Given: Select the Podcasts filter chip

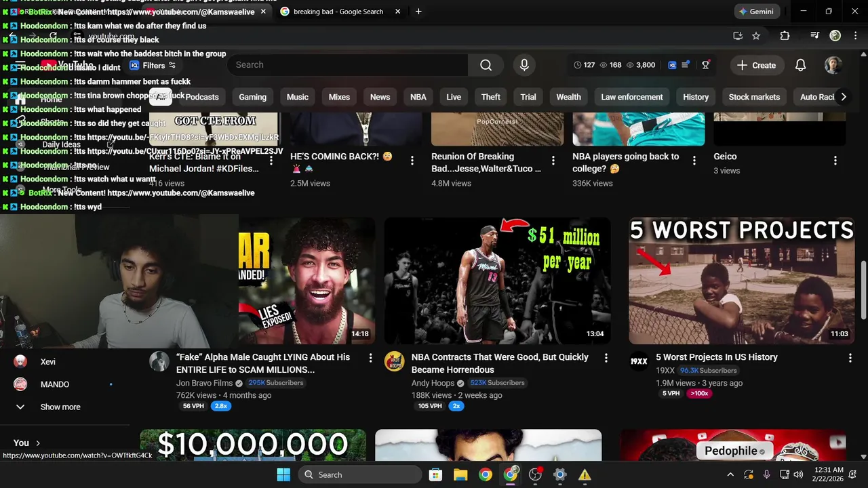Looking at the screenshot, I should click(202, 97).
